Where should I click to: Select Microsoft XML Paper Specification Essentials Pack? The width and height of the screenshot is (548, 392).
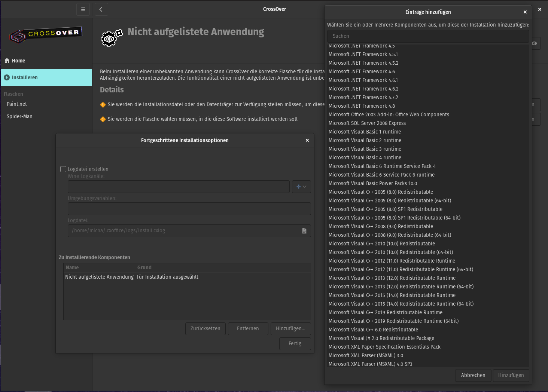428,347
